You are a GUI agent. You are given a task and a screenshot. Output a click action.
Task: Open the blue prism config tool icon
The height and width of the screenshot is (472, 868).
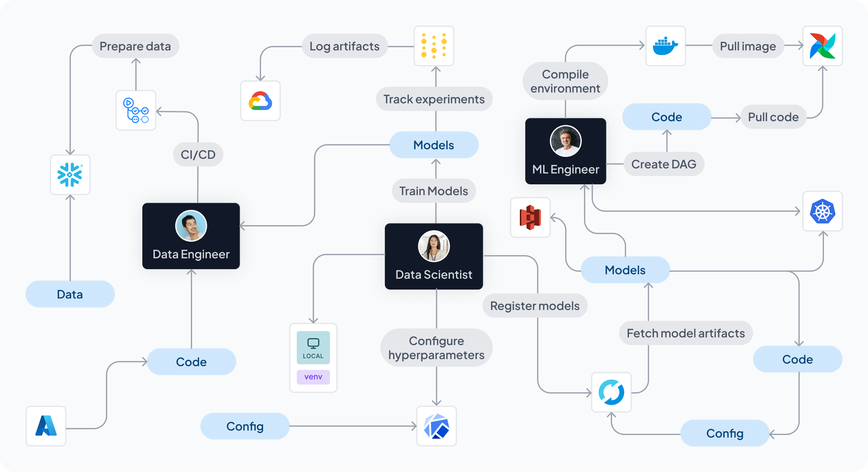coord(436,426)
